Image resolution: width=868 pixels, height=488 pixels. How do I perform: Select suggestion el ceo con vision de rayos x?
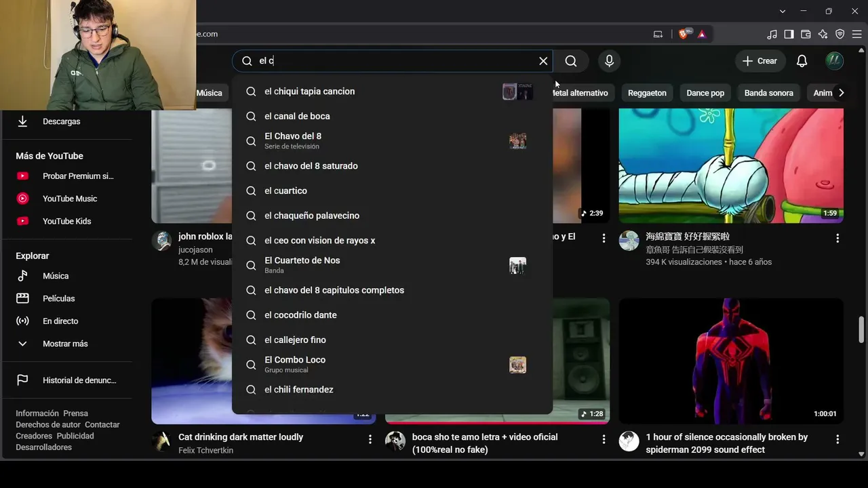(392, 241)
